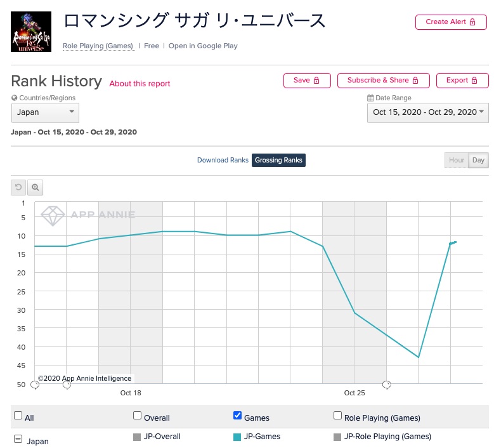Click the Export button

pos(462,81)
